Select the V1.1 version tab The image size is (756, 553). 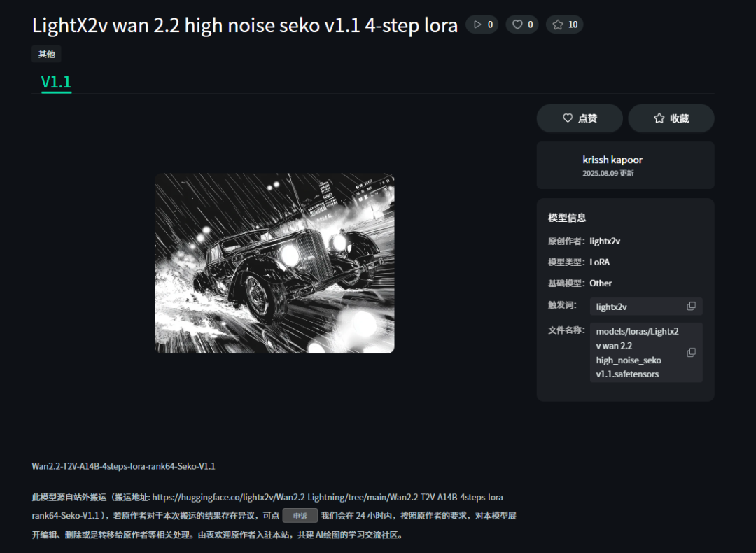(56, 82)
